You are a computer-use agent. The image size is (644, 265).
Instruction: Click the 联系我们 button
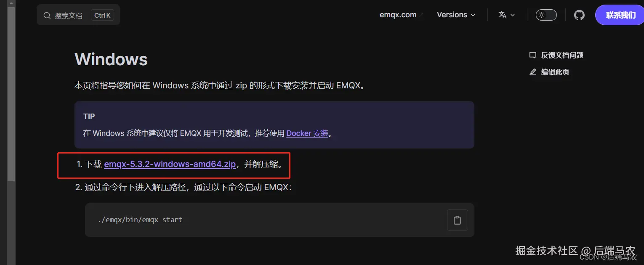pyautogui.click(x=620, y=15)
